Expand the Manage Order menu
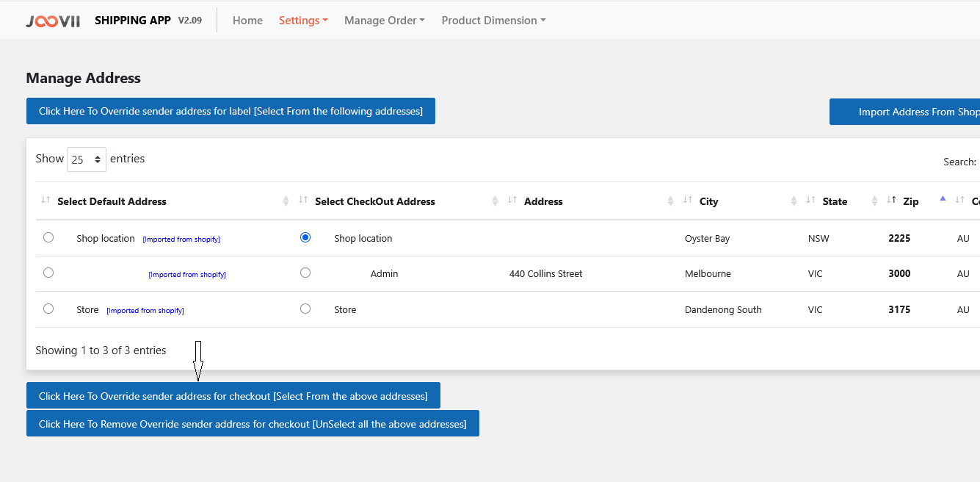Image resolution: width=980 pixels, height=482 pixels. click(x=384, y=21)
